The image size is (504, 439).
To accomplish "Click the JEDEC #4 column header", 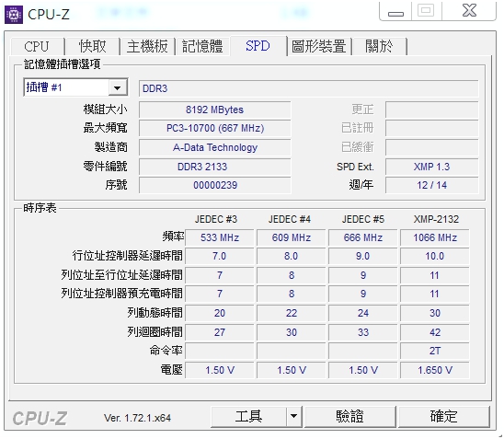I will click(290, 219).
